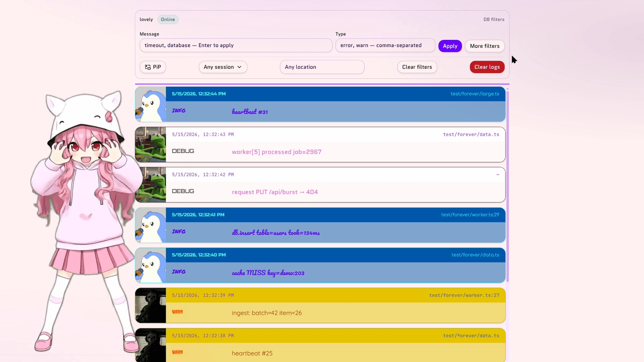Click timestamp 12:32:38 PM
The width and height of the screenshot is (644, 362).
[203, 336]
